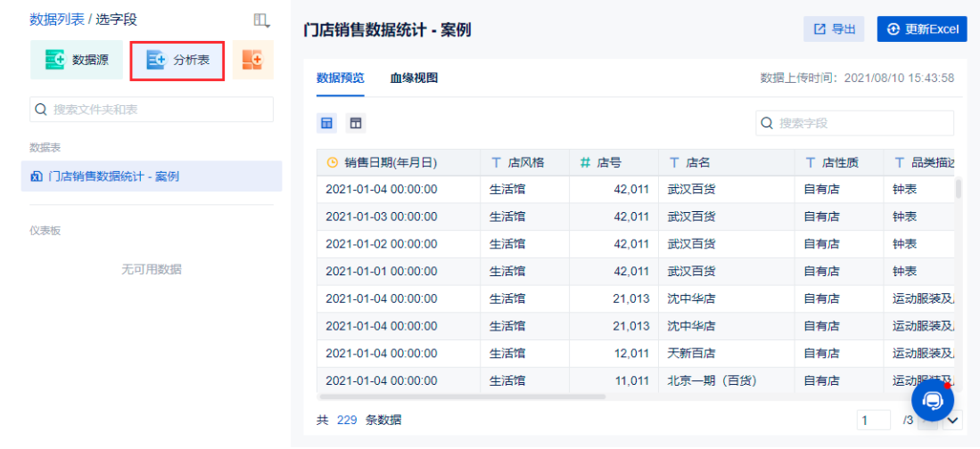Click the text type icon beside 店名

pos(674,163)
